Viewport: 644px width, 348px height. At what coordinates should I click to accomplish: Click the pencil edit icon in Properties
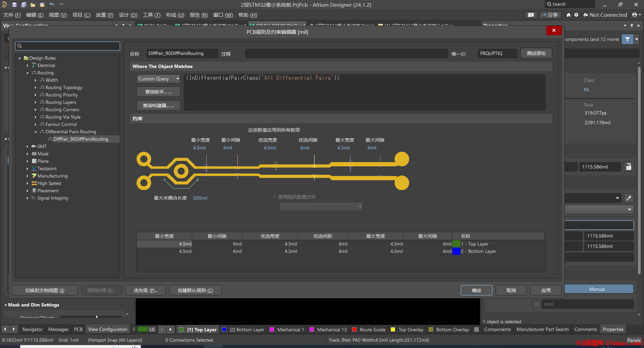[629, 198]
